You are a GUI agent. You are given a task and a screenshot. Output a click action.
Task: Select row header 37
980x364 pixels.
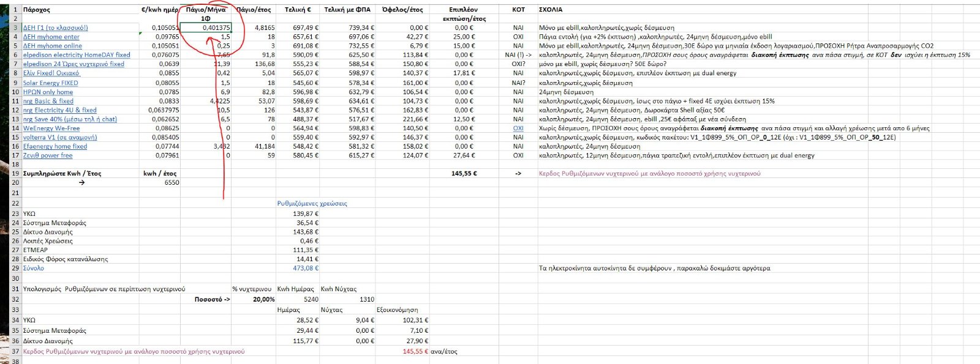[x=15, y=352]
